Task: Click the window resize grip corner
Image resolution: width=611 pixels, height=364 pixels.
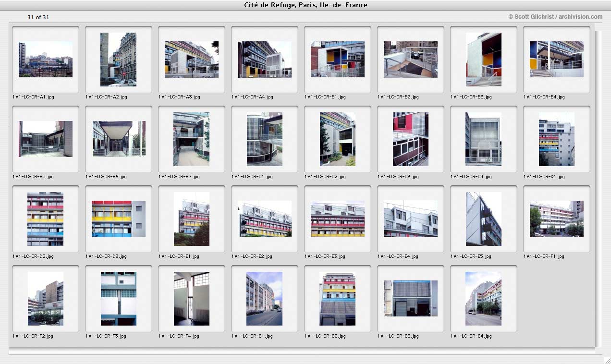Action: [607, 360]
